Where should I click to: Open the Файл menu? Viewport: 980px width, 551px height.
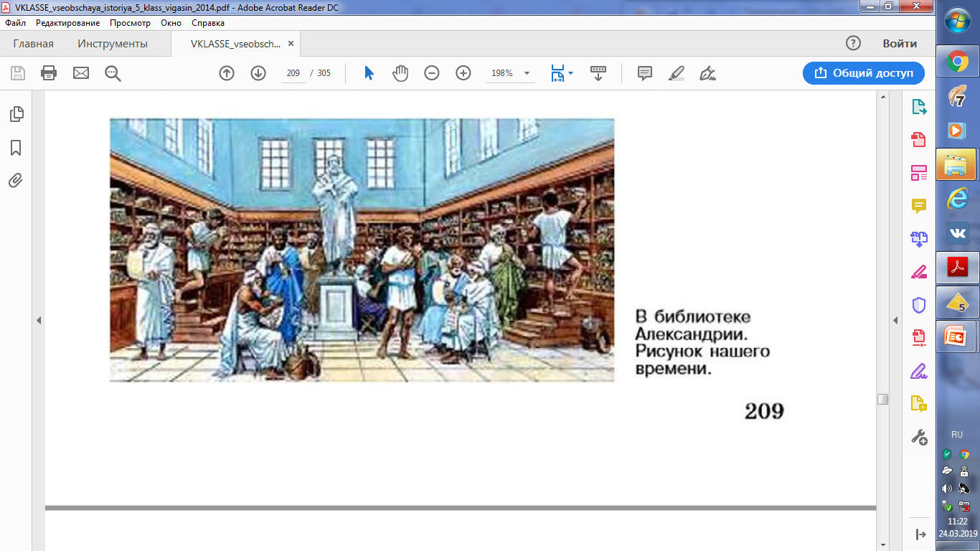coord(15,23)
